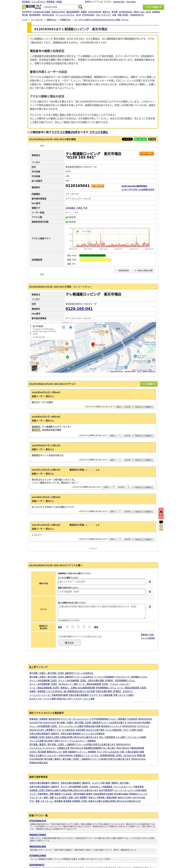Open recent review number 07015604133
Viewport: 186px width, 868px height.
(38, 821)
